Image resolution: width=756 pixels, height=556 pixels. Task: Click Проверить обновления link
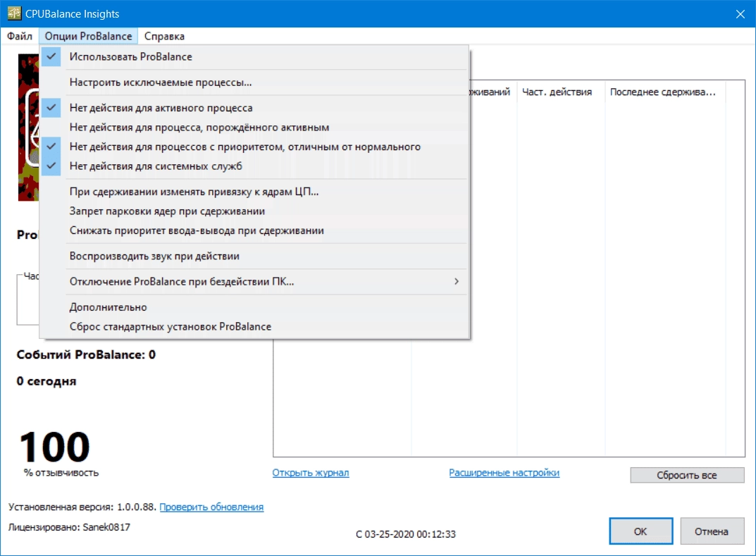tap(211, 507)
